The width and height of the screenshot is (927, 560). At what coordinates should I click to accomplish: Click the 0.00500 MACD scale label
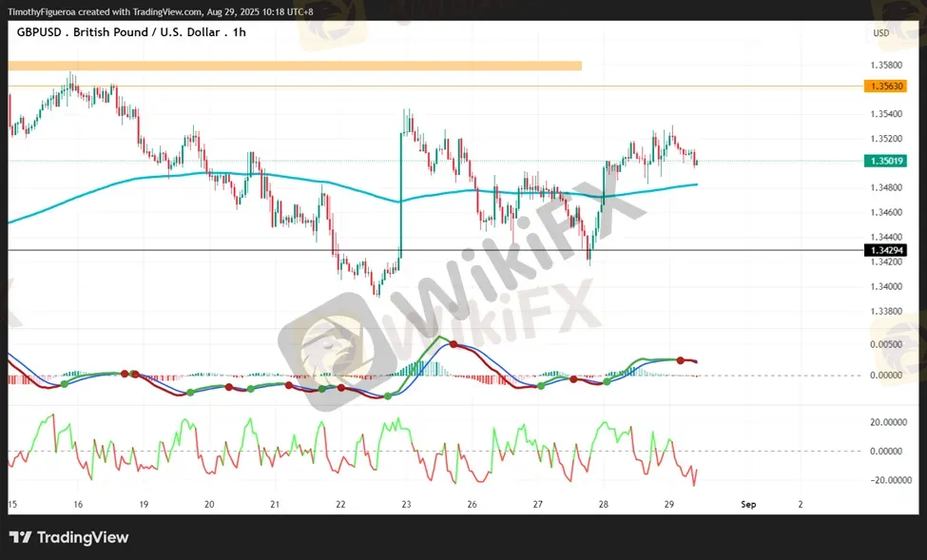pos(886,344)
